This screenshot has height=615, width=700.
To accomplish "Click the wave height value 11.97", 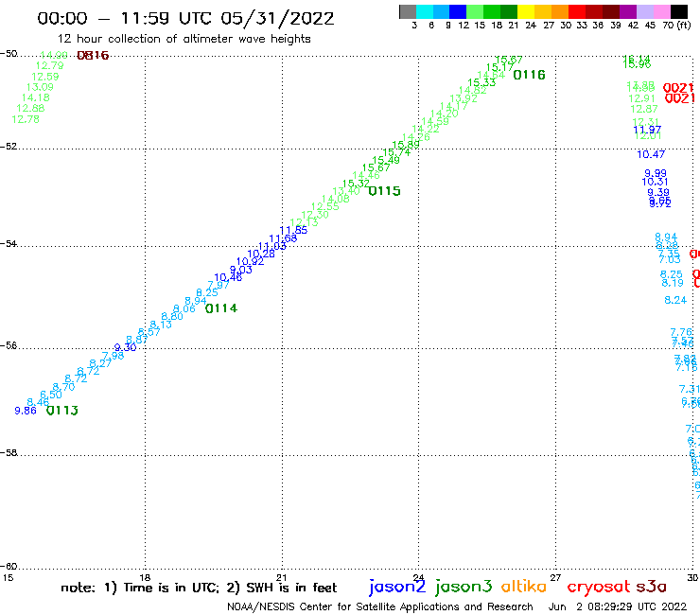I will click(647, 130).
